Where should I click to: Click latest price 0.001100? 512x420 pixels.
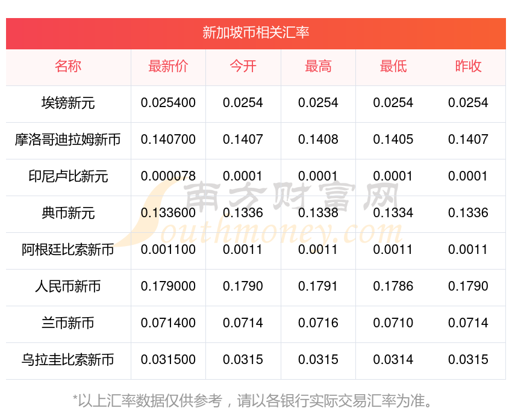tap(168, 250)
